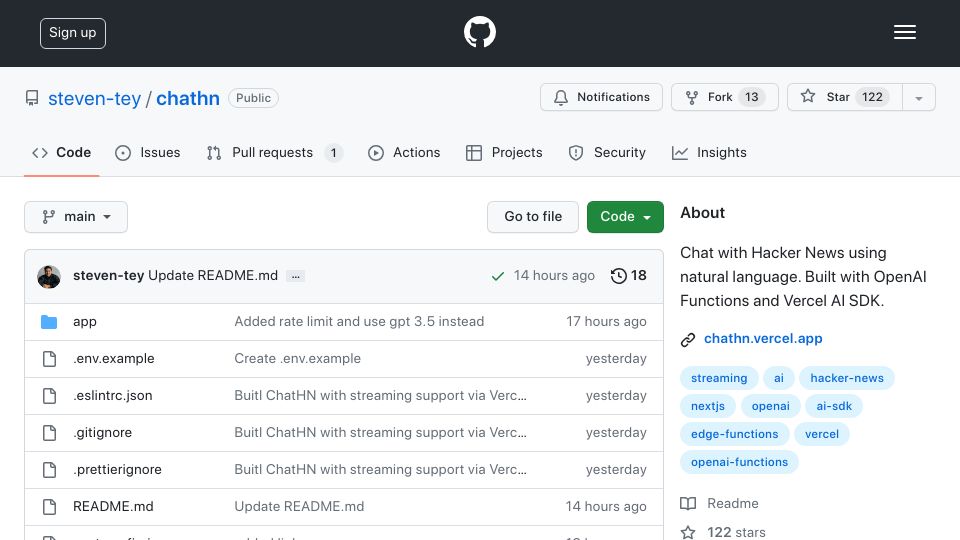Click the file icon for .gitignore
The height and width of the screenshot is (540, 960).
50,433
